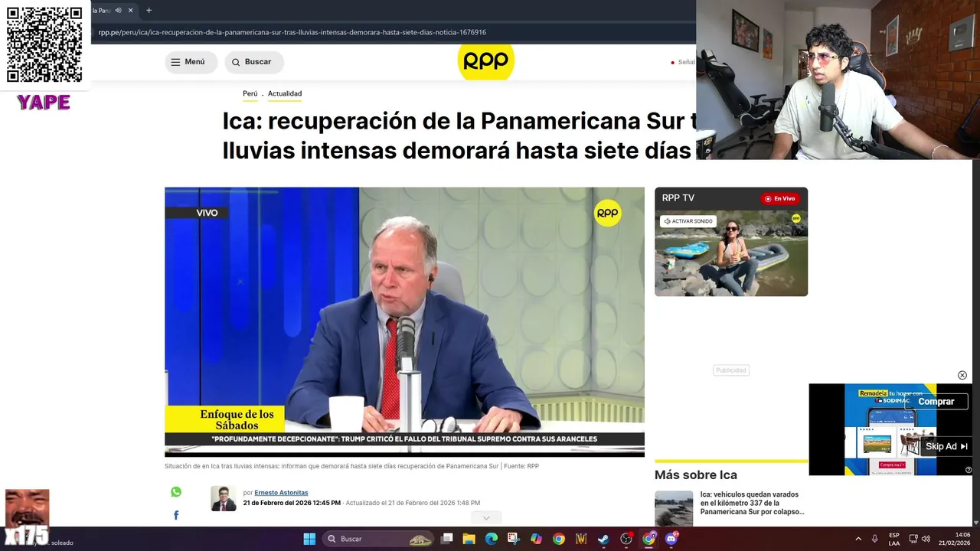Image resolution: width=980 pixels, height=551 pixels.
Task: Show hidden system tray icons
Action: [857, 539]
